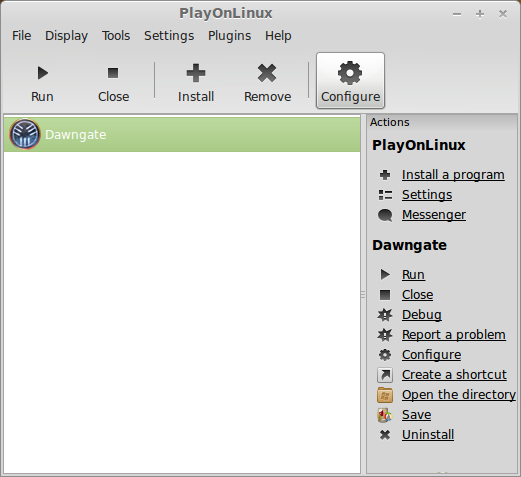Click the list icon beside Settings link
Screen dimensions: 521x477
click(385, 195)
